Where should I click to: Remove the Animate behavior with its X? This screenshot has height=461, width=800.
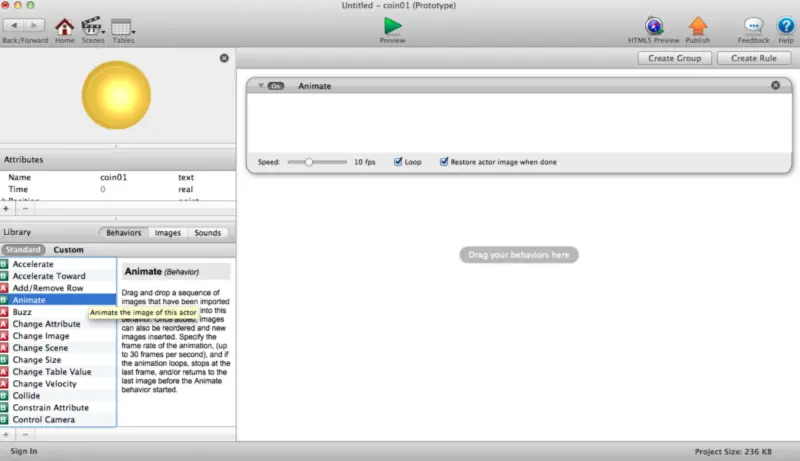point(775,85)
